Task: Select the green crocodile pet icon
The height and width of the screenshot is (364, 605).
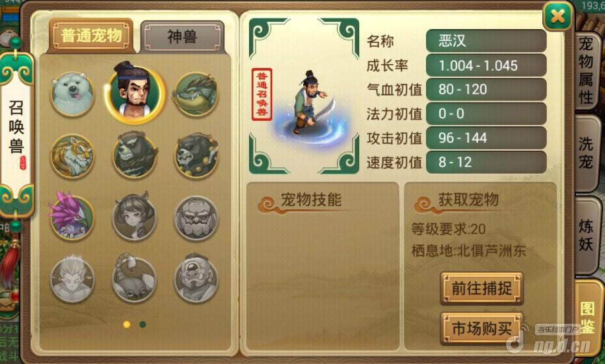Action: click(196, 94)
